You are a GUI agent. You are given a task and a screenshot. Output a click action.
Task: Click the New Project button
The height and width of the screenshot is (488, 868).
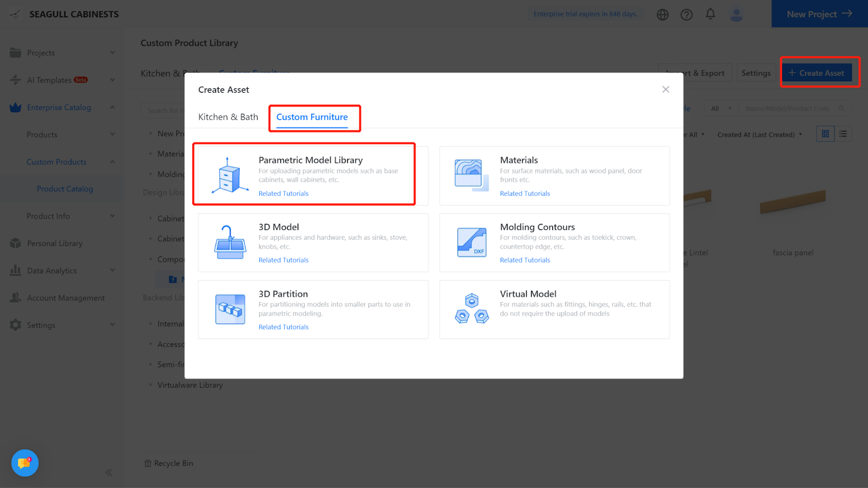point(819,14)
